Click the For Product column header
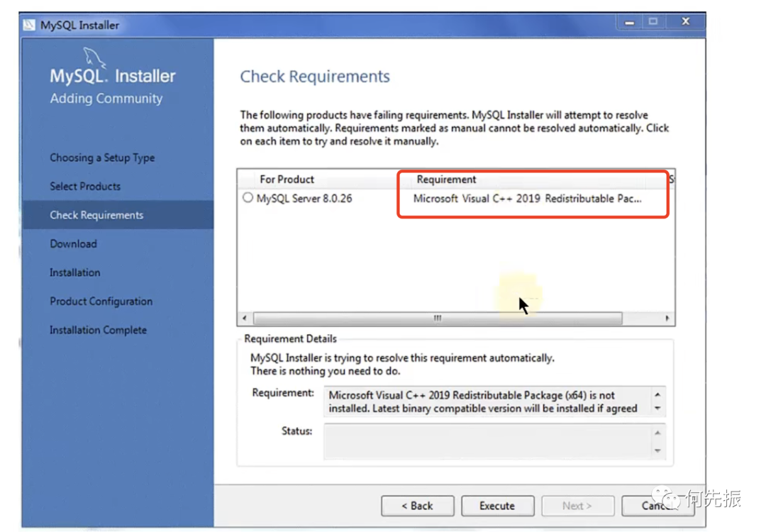766x532 pixels. tap(287, 179)
